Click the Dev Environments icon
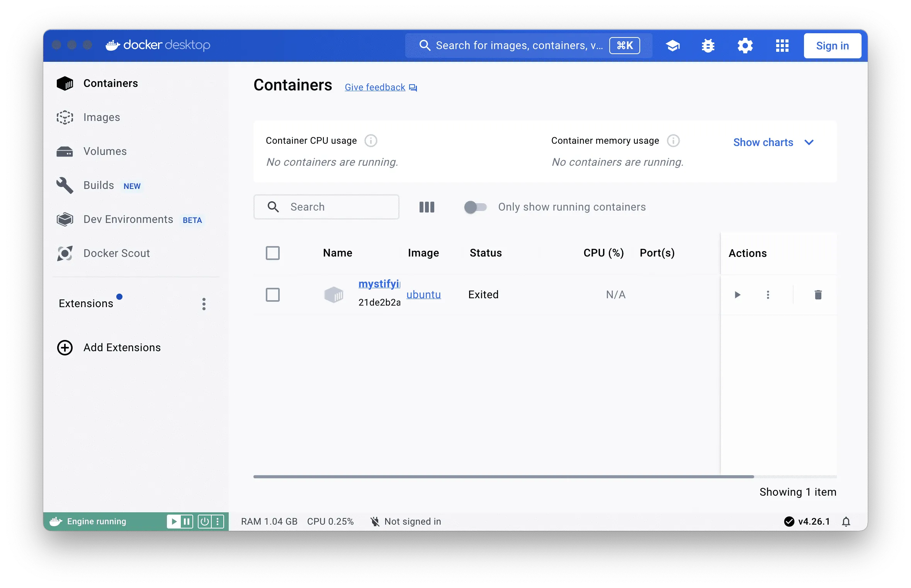The height and width of the screenshot is (588, 911). 65,219
